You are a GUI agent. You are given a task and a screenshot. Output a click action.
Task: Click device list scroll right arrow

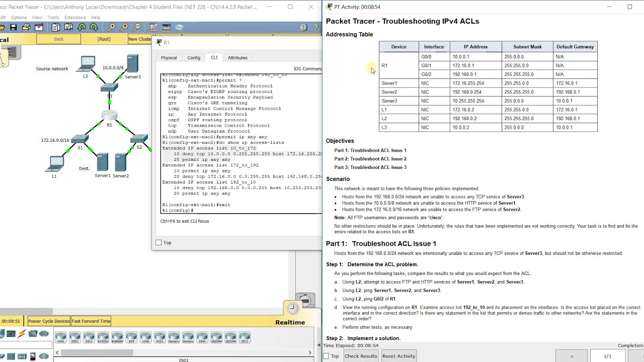click(x=310, y=352)
